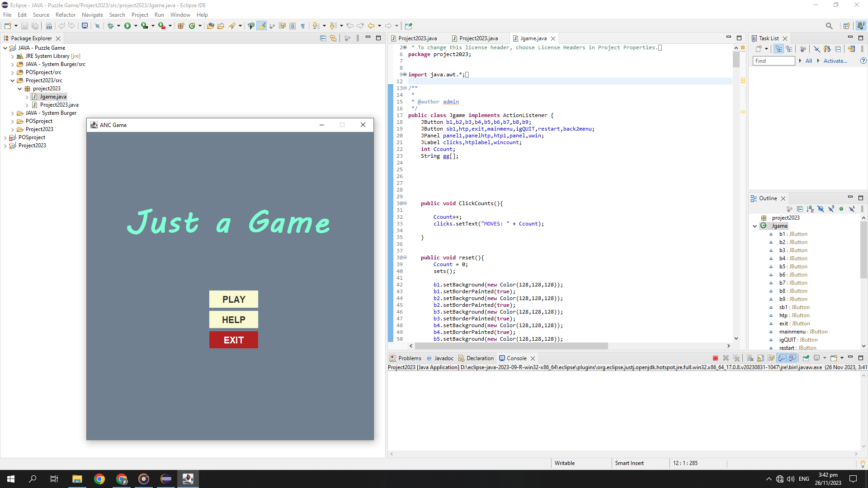Click Pin Console icon in Console view
This screenshot has height=488, width=868.
point(806,358)
